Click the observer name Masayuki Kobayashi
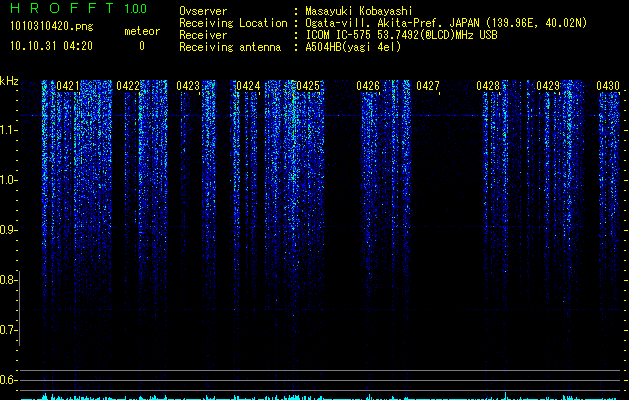Viewport: 629px width, 400px height. [x=359, y=11]
